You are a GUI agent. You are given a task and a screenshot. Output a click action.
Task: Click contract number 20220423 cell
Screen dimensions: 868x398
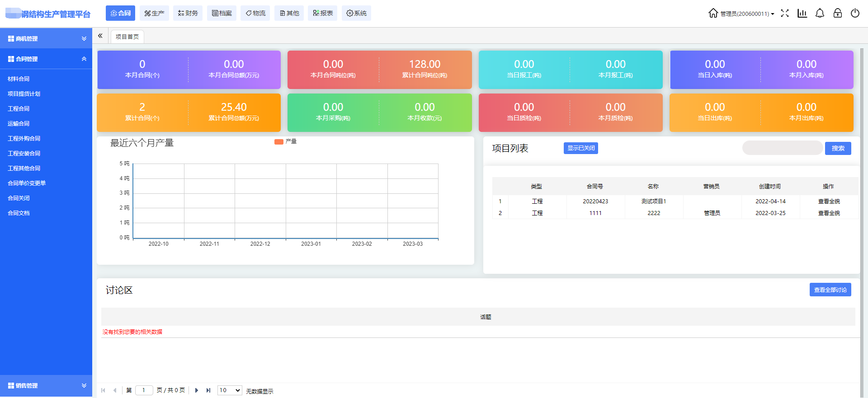pyautogui.click(x=595, y=201)
